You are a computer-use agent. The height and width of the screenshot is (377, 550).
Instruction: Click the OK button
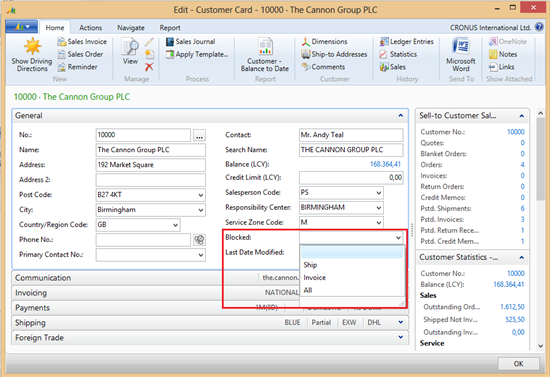pos(518,364)
